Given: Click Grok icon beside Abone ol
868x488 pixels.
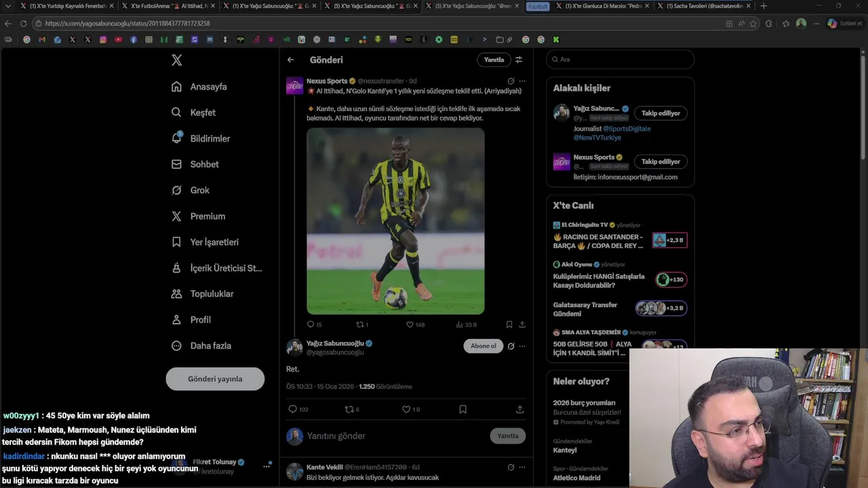Looking at the screenshot, I should tap(511, 346).
